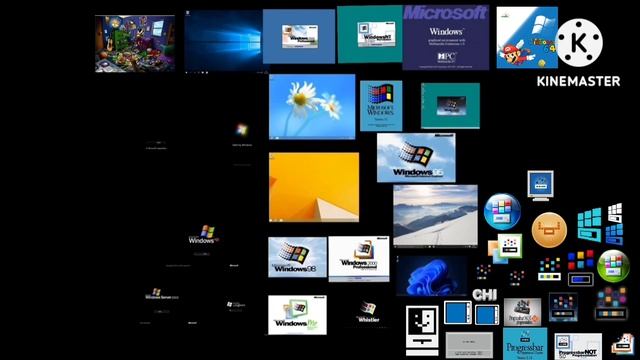
Task: Click dark framed colored dots icon
Action: pos(563,307)
